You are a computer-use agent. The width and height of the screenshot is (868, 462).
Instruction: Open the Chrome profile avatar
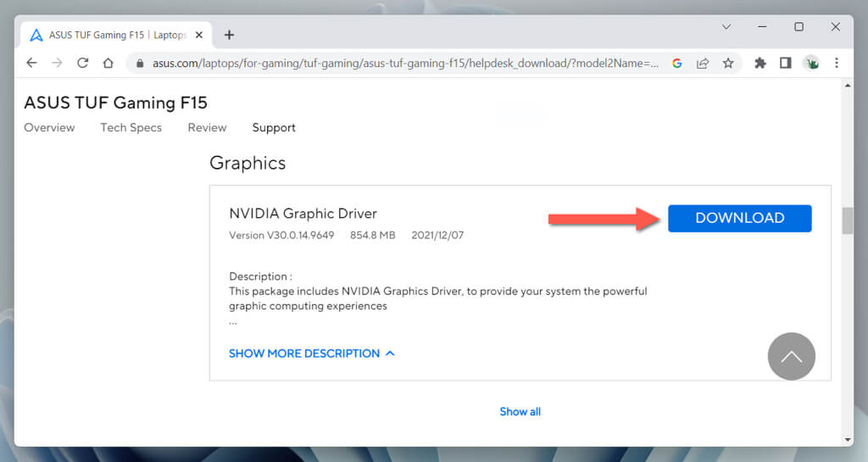811,63
